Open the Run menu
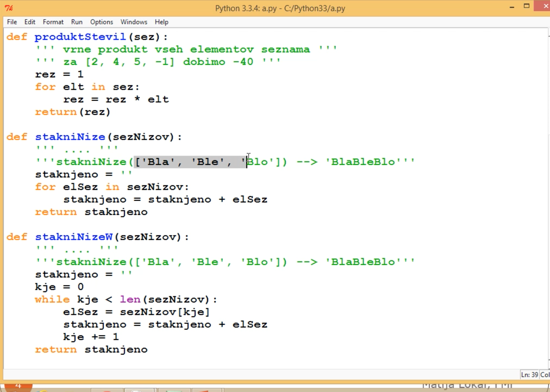This screenshot has width=550, height=392. 77,22
